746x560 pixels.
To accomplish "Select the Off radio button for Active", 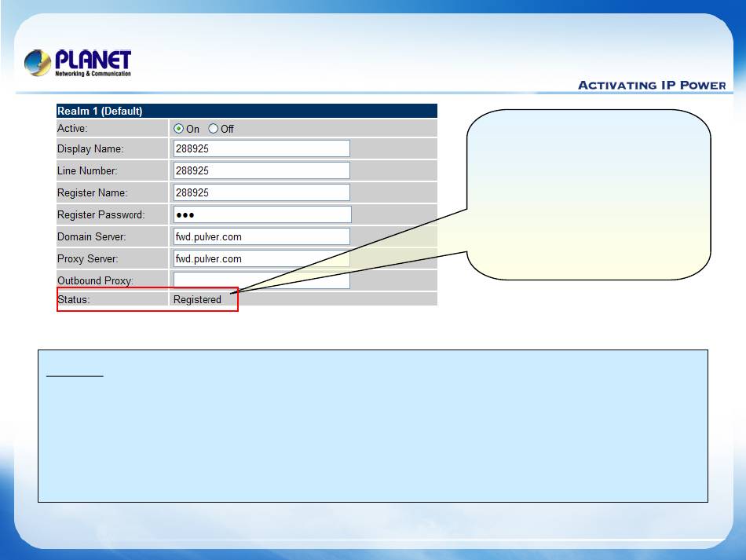I will tap(214, 129).
